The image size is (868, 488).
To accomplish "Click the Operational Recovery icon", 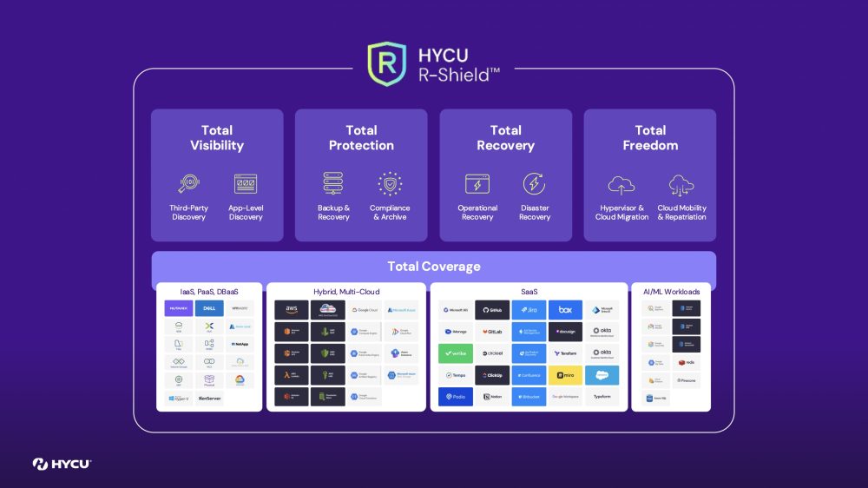I will click(x=477, y=184).
